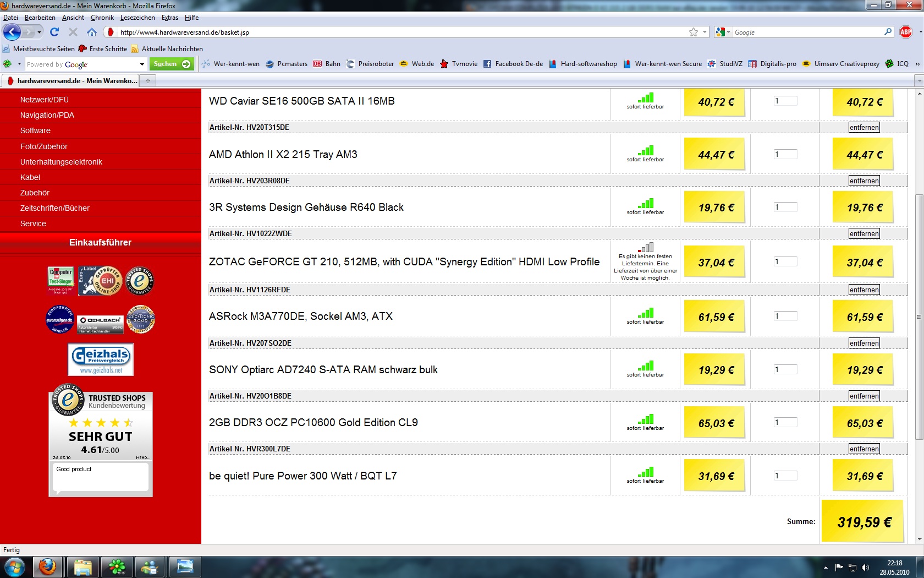Remove WD Caviar item with entfernen HV20T315DE

point(864,127)
